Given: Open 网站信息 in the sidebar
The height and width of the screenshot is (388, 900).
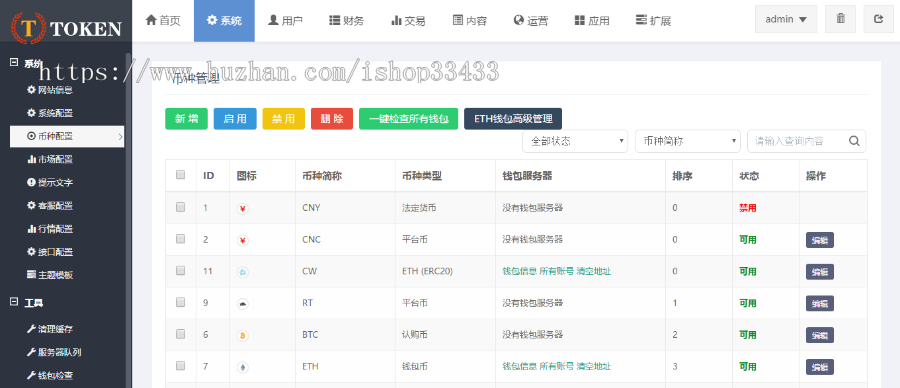Looking at the screenshot, I should pyautogui.click(x=50, y=90).
